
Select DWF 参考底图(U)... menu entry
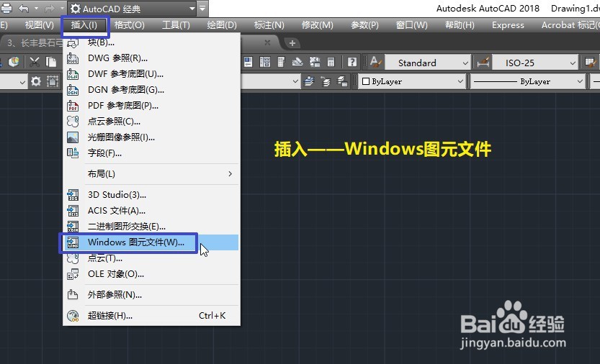[151, 74]
